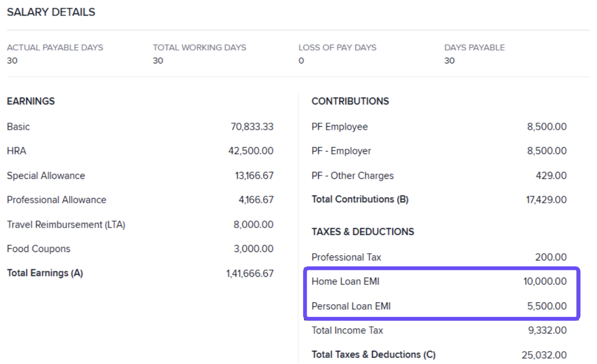Screen dimensions: 597x364
Task: Click the Professional Allowance label
Action: (57, 200)
